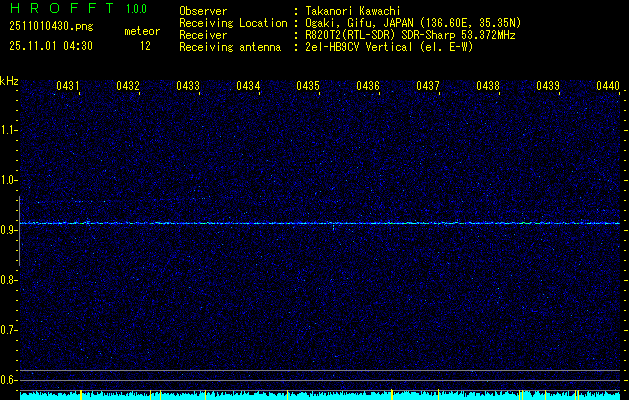Click the 0440 time marker
Image resolution: width=629 pixels, height=400 pixels.
(x=608, y=87)
